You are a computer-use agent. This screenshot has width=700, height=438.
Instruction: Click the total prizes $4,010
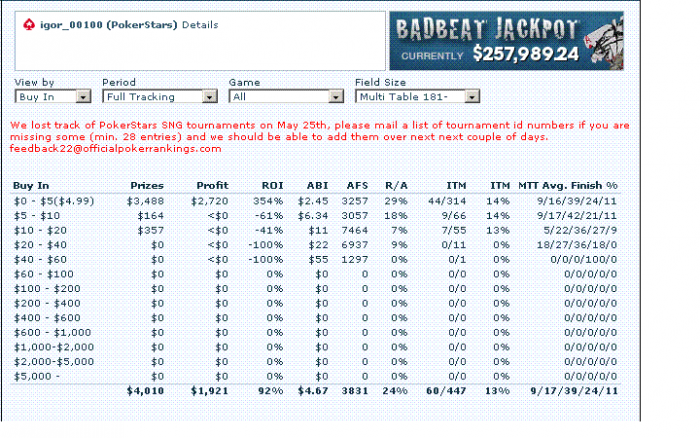click(x=146, y=391)
